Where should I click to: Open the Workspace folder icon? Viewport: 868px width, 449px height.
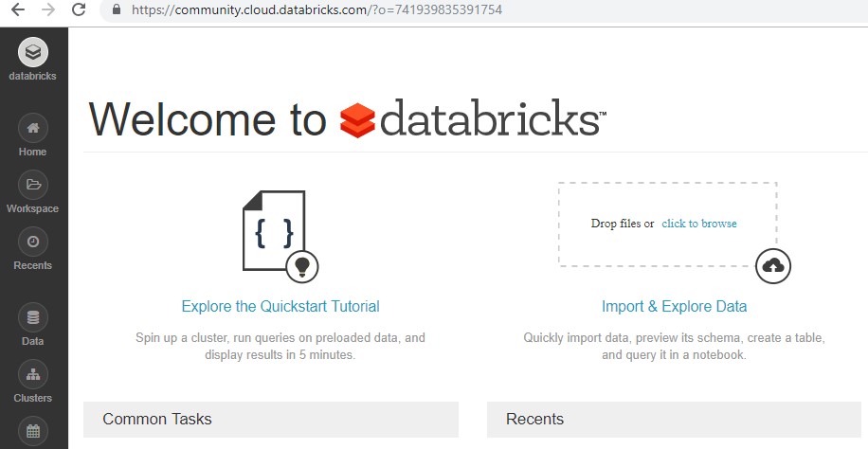[x=33, y=185]
